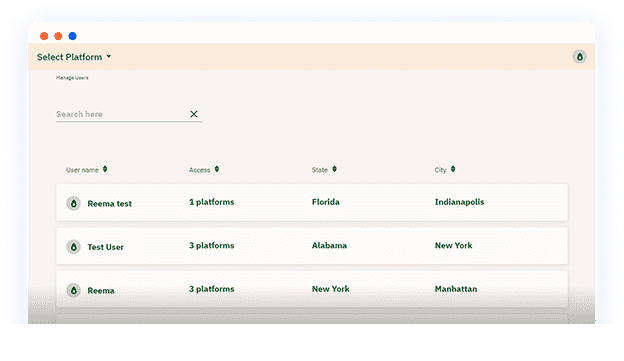Sort by User name arrow icon
Image resolution: width=624 pixels, height=361 pixels.
pyautogui.click(x=105, y=169)
